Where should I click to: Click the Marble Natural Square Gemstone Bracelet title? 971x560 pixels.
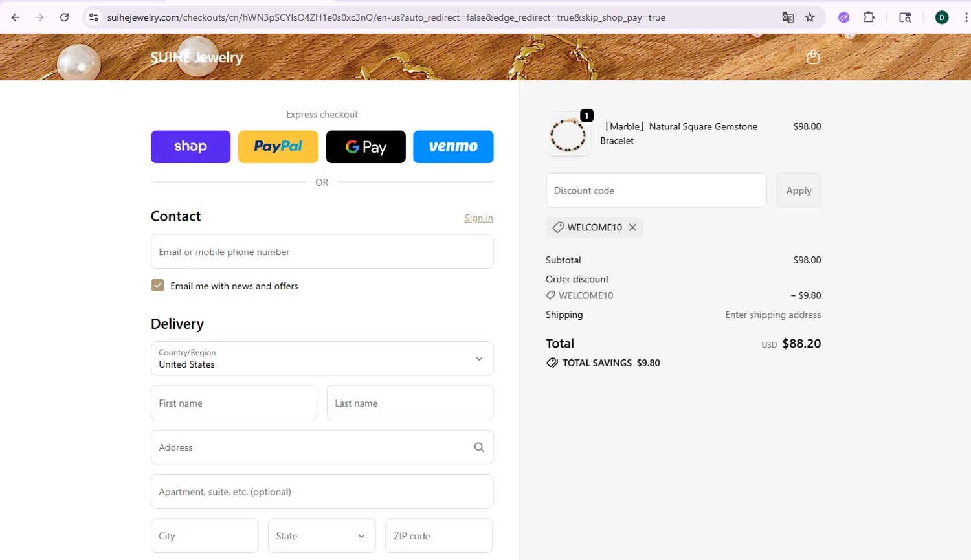[679, 133]
